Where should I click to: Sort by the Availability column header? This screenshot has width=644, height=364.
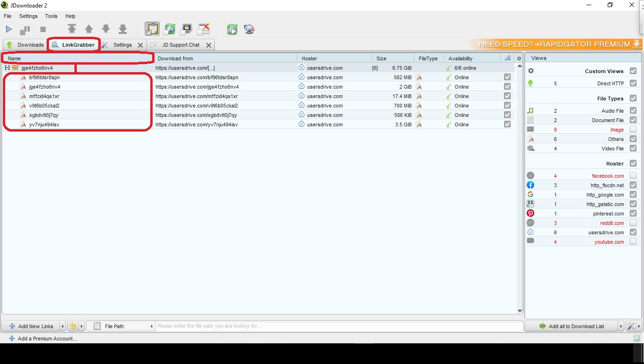coord(472,58)
